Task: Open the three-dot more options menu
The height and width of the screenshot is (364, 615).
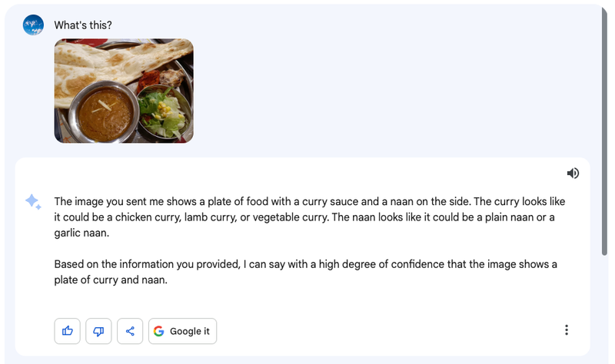Action: pos(567,330)
